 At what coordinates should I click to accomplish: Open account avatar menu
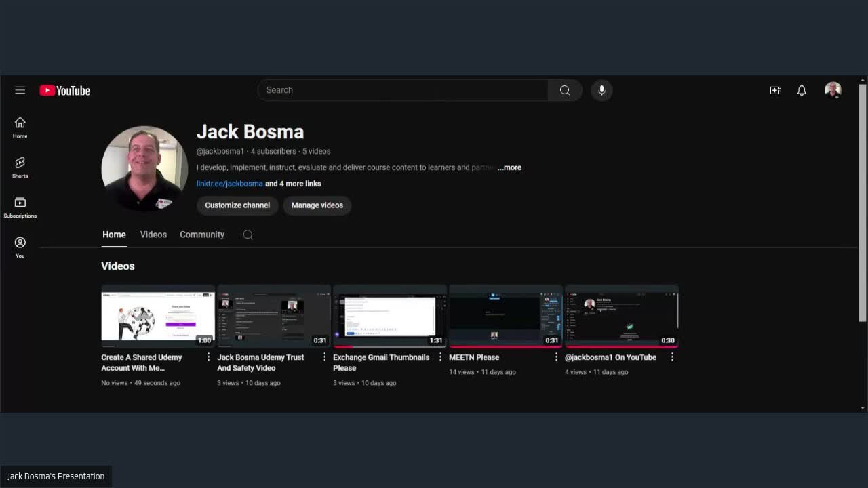click(x=833, y=90)
